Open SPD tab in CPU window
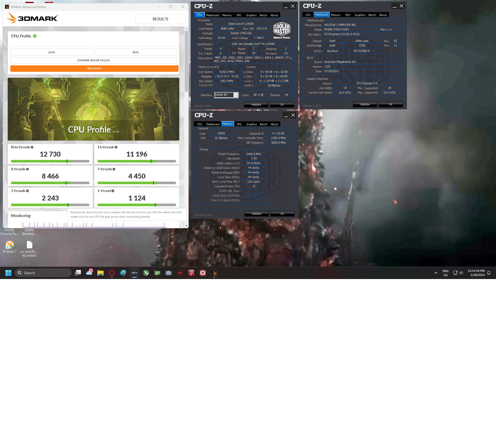Image resolution: width=496 pixels, height=448 pixels. tap(239, 15)
